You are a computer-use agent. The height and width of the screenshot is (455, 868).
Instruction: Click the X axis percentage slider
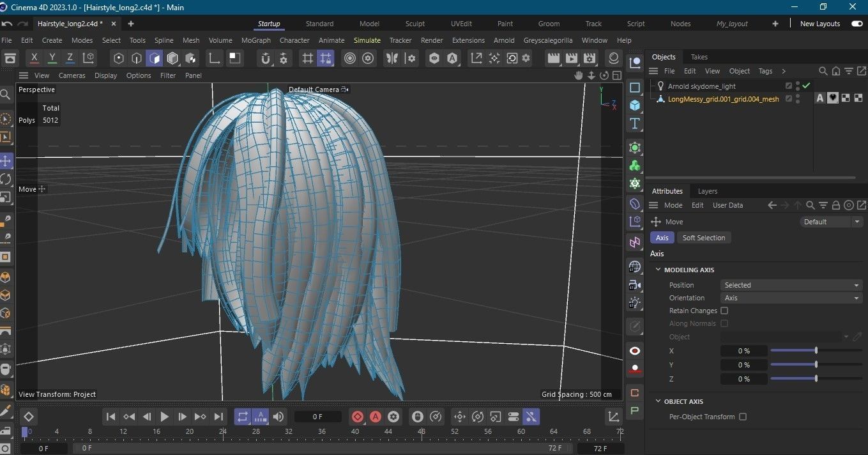pyautogui.click(x=816, y=351)
